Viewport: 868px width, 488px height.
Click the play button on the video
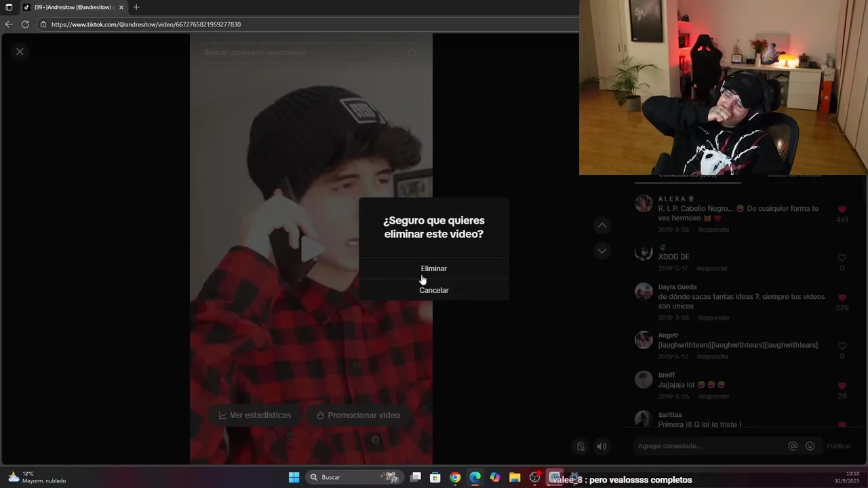(x=311, y=249)
